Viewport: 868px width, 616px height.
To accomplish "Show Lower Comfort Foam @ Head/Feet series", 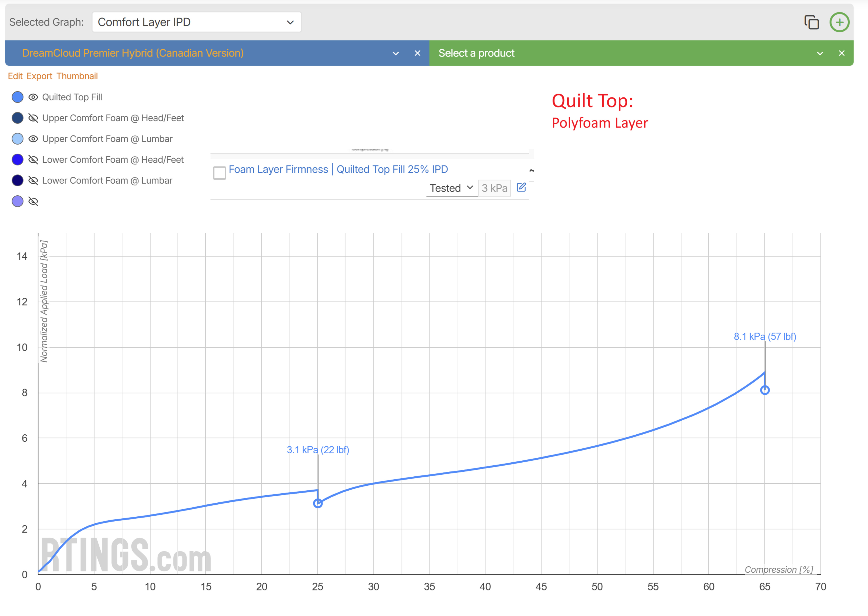I will click(33, 160).
